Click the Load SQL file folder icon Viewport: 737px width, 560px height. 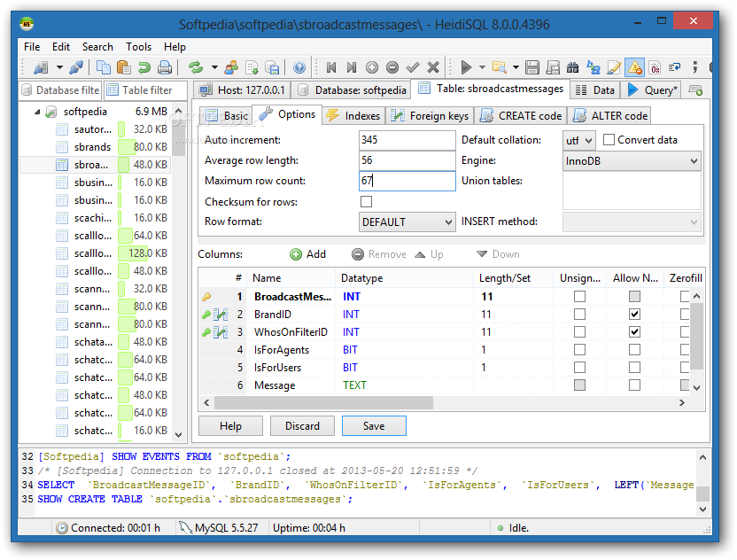[500, 67]
